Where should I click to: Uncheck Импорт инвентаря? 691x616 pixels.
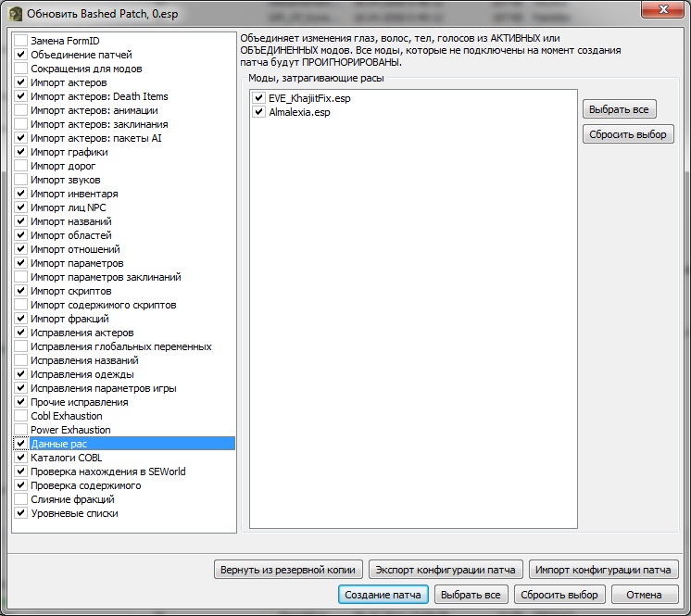click(20, 194)
